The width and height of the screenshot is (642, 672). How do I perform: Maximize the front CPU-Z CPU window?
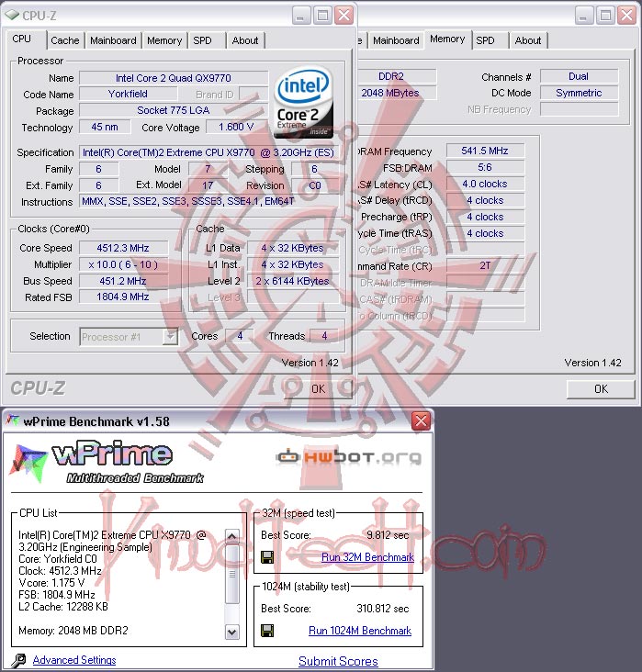click(x=322, y=16)
